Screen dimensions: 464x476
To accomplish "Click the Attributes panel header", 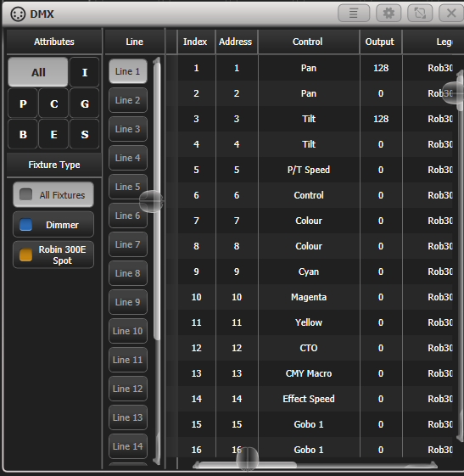I will [54, 42].
